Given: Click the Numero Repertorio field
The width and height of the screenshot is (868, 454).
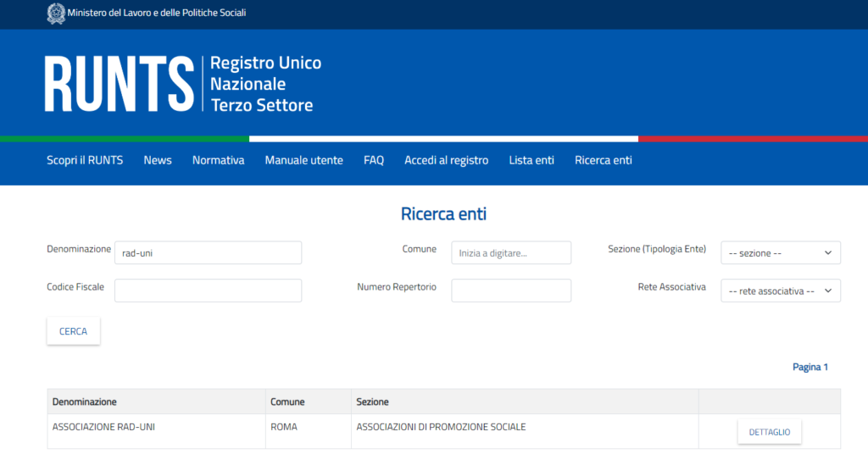Looking at the screenshot, I should [x=510, y=291].
